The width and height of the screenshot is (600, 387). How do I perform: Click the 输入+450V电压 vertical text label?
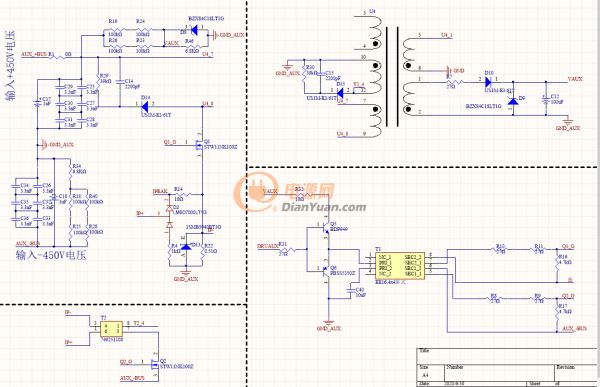pos(10,66)
